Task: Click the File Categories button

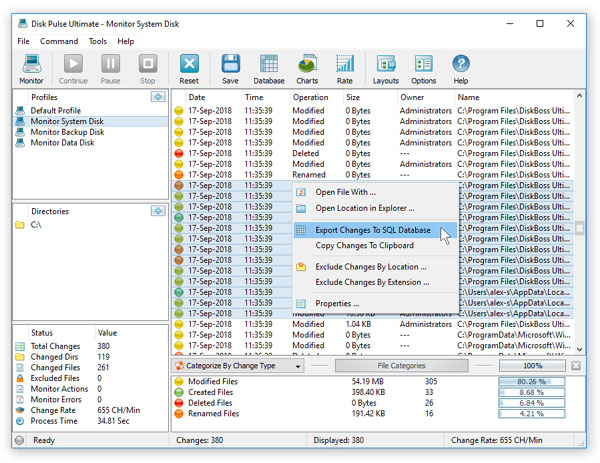Action: click(401, 366)
